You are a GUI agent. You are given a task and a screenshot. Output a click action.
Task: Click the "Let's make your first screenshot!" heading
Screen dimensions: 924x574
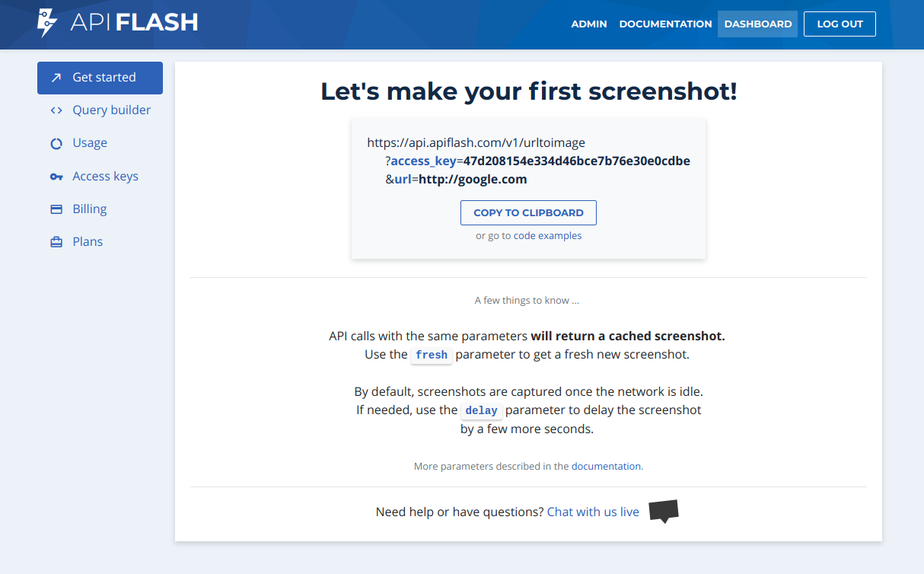528,91
